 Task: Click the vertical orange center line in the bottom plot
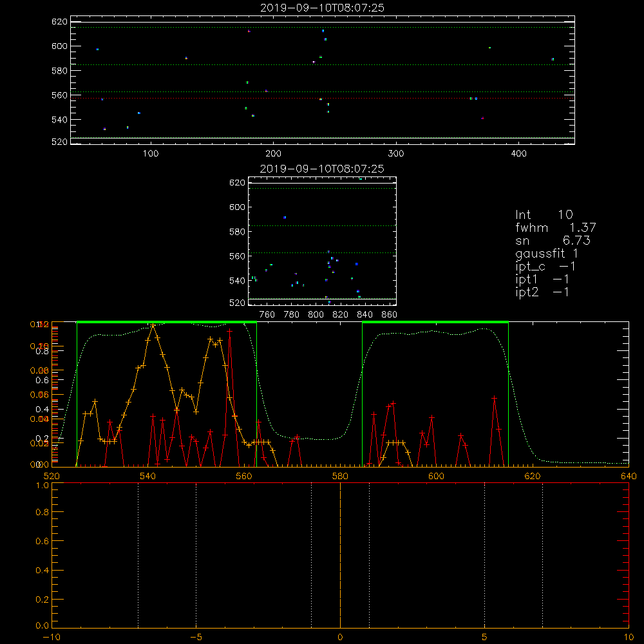coord(340,555)
